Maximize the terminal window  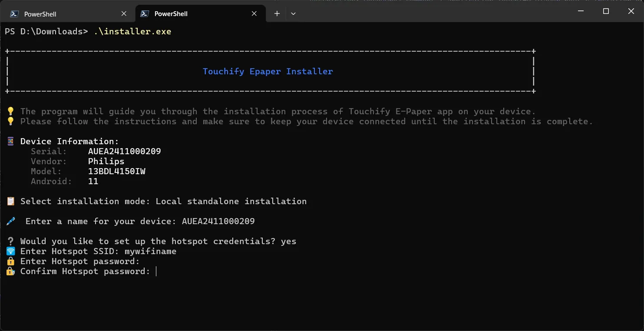pos(606,11)
